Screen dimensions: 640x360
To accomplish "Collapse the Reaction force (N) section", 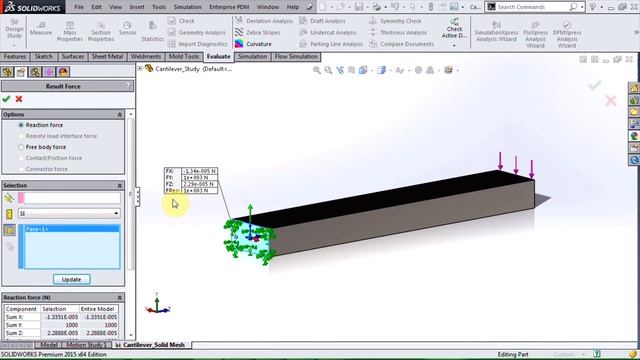I will [x=120, y=298].
